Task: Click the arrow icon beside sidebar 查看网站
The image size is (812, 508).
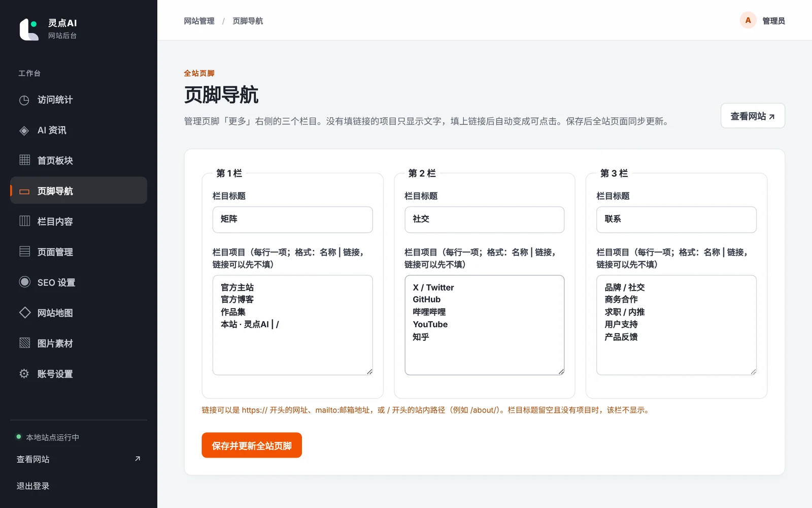Action: (x=138, y=459)
